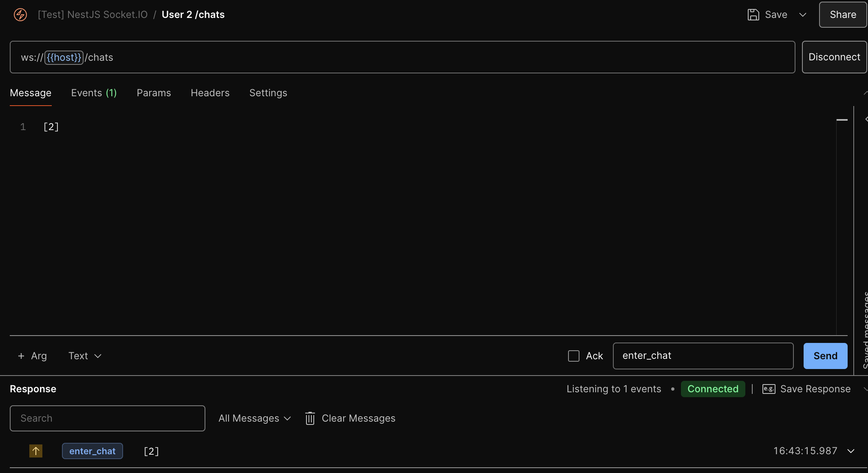Screen dimensions: 868x473
Task: Click the Disconnect button
Action: [x=834, y=57]
